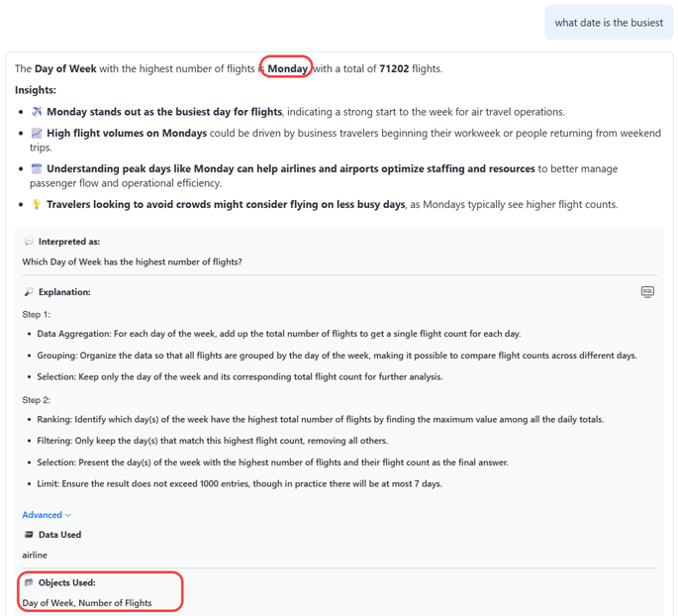Screen dimensions: 678x616
Task: Click the Step 1 heading
Action: (37, 314)
